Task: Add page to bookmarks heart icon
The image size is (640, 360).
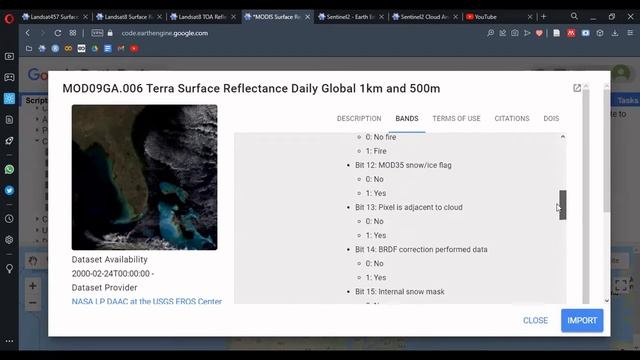Action: click(539, 33)
